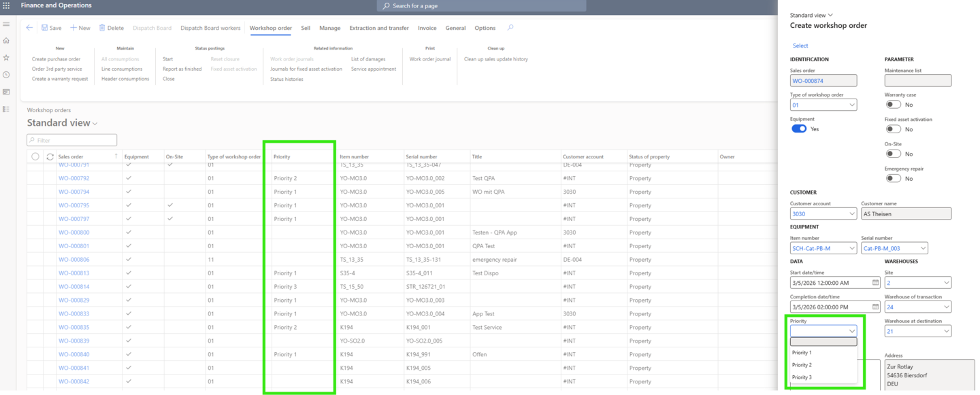Open the Options tab

[x=485, y=28]
